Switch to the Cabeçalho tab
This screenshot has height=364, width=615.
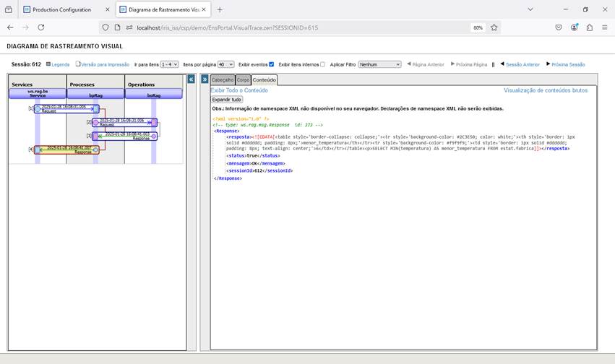[223, 80]
